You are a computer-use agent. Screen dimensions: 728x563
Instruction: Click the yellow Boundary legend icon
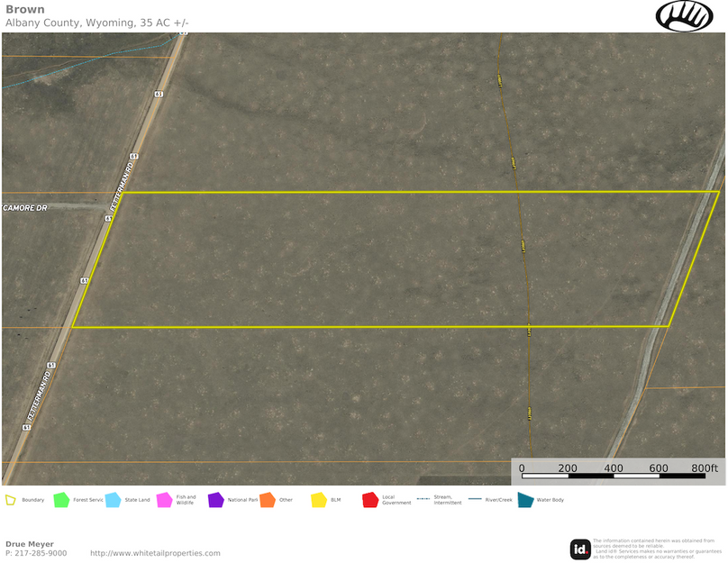(x=11, y=500)
